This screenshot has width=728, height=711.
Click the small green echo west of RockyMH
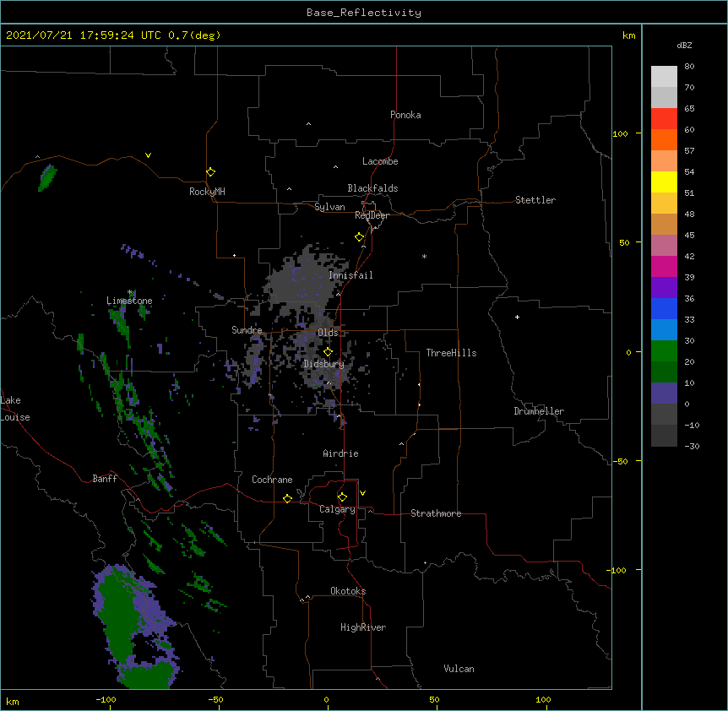(47, 177)
